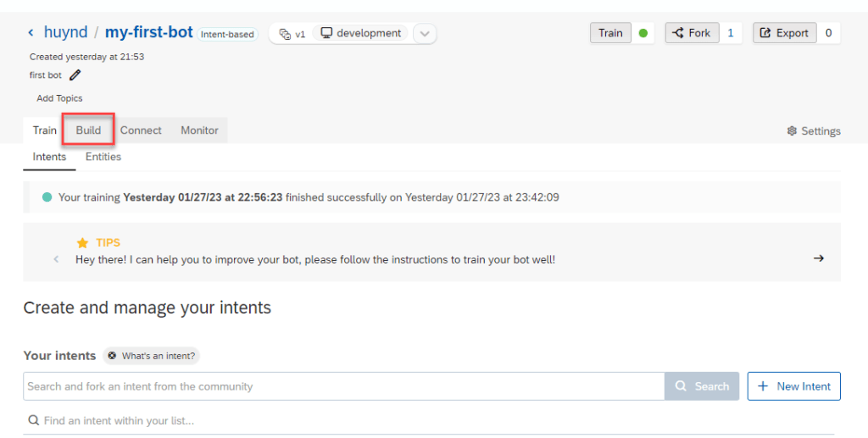This screenshot has width=868, height=438.
Task: Click the star icon next to TIPS
Action: pyautogui.click(x=82, y=243)
